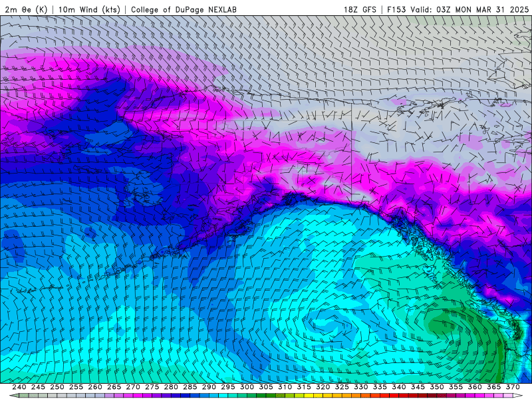Click the 305 value on the color scale

[266, 387]
